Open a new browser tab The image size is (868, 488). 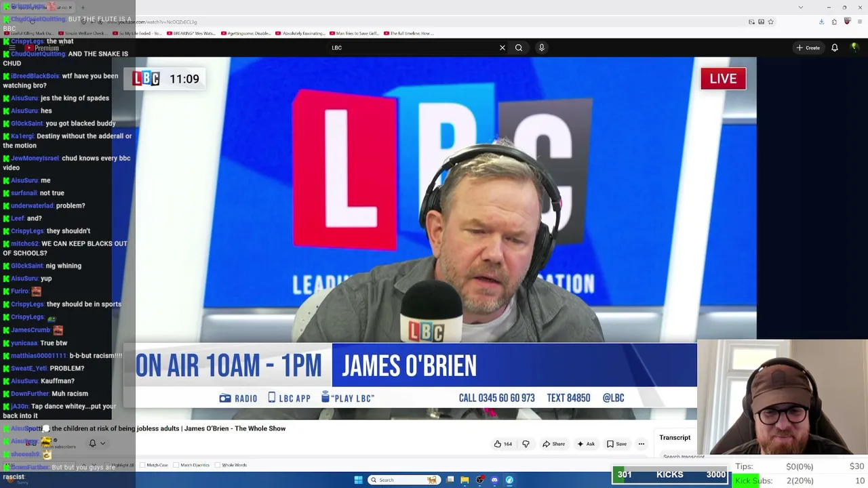click(x=83, y=7)
